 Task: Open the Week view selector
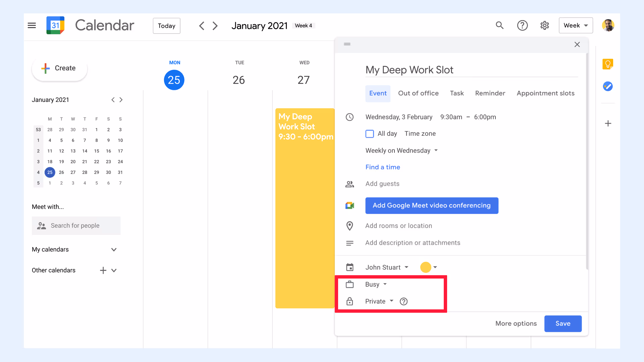(576, 25)
